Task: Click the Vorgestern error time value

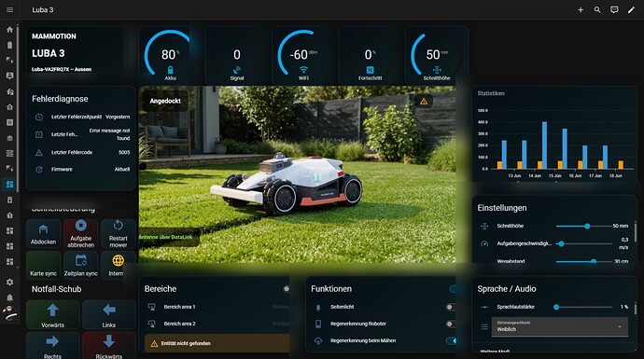Action: [118, 117]
